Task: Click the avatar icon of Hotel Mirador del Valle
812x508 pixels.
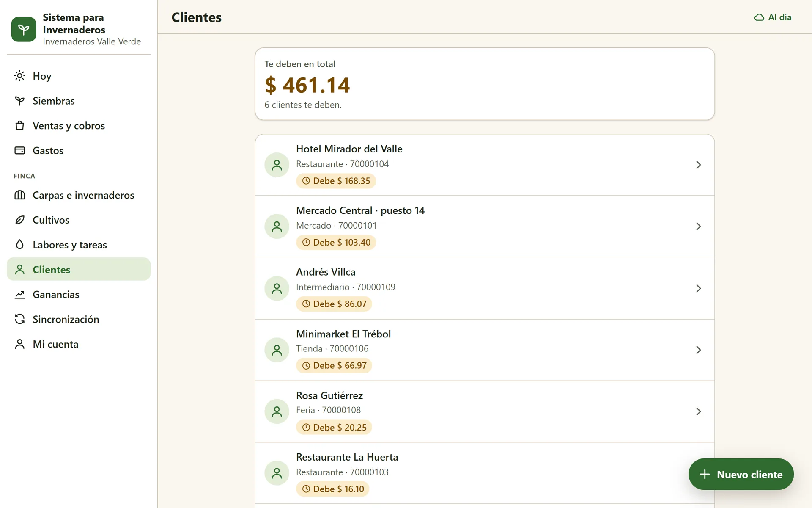Action: (277, 165)
